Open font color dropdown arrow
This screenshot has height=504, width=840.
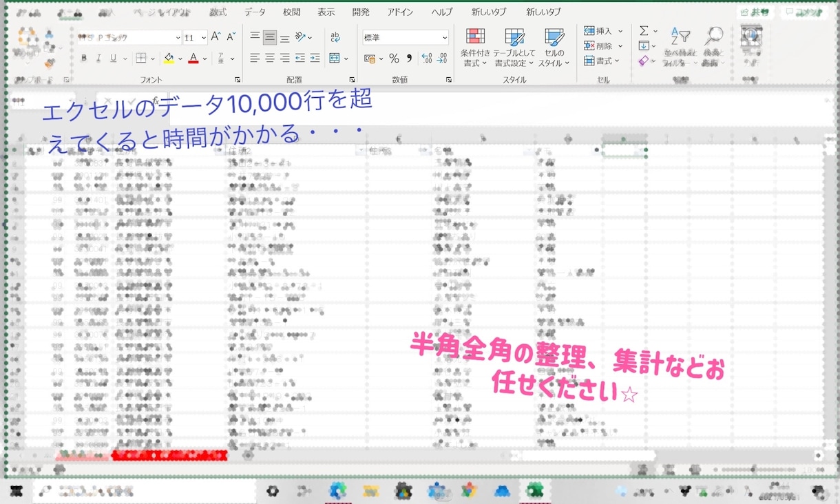pyautogui.click(x=205, y=59)
